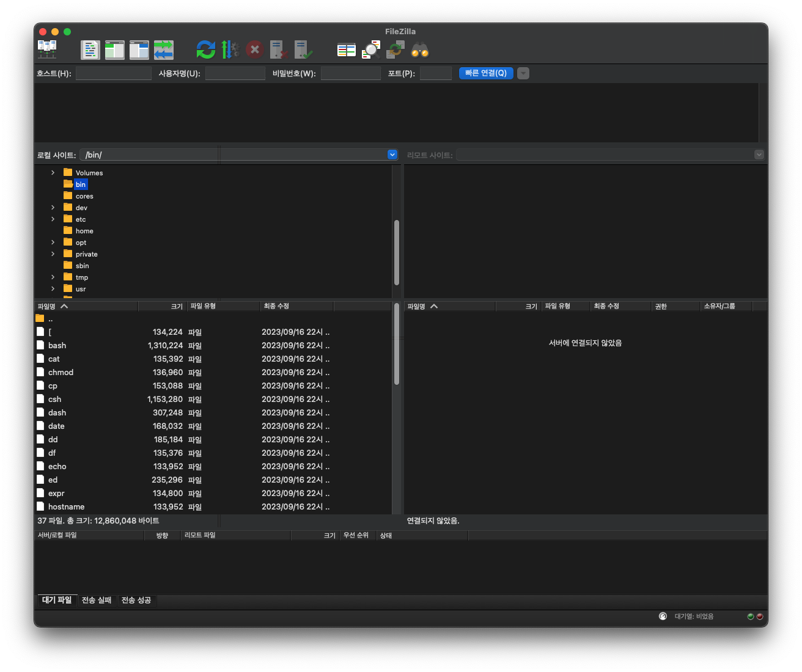The width and height of the screenshot is (802, 672).
Task: Click the 사용자명(U) username field
Action: pyautogui.click(x=235, y=73)
